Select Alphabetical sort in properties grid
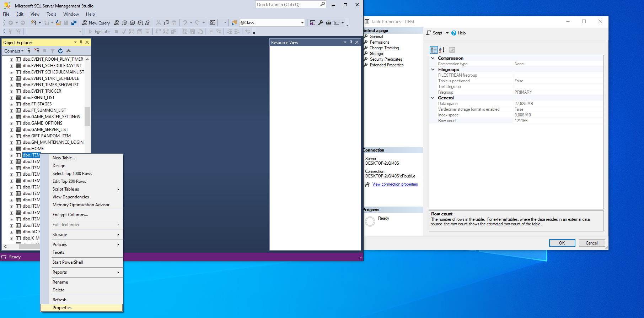 pos(441,50)
